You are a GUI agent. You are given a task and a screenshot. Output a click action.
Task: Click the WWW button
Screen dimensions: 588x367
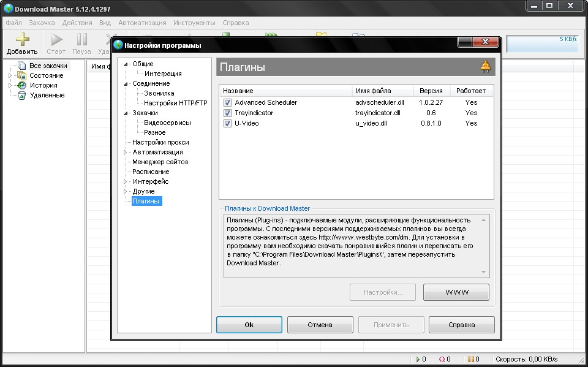pos(456,292)
